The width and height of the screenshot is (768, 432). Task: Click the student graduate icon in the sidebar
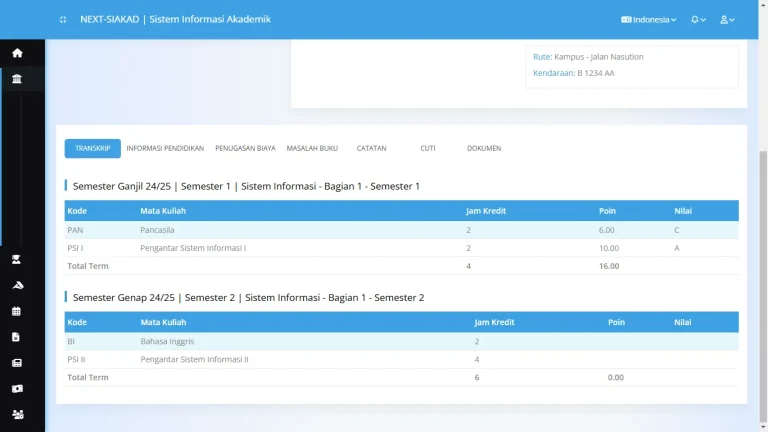(x=16, y=260)
